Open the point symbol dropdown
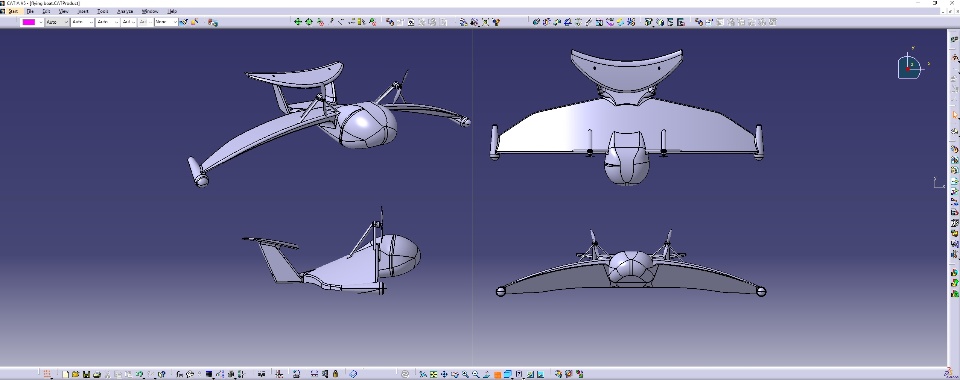The width and height of the screenshot is (960, 380). coord(128,22)
